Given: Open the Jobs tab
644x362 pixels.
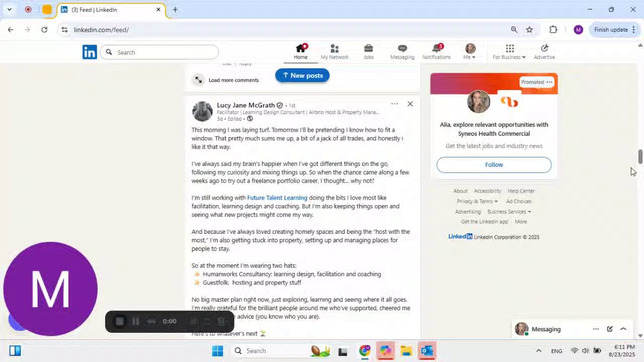Looking at the screenshot, I should [368, 52].
